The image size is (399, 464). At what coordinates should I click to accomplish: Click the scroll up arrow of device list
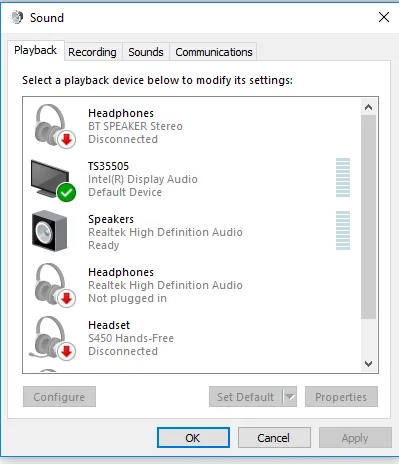pos(368,107)
